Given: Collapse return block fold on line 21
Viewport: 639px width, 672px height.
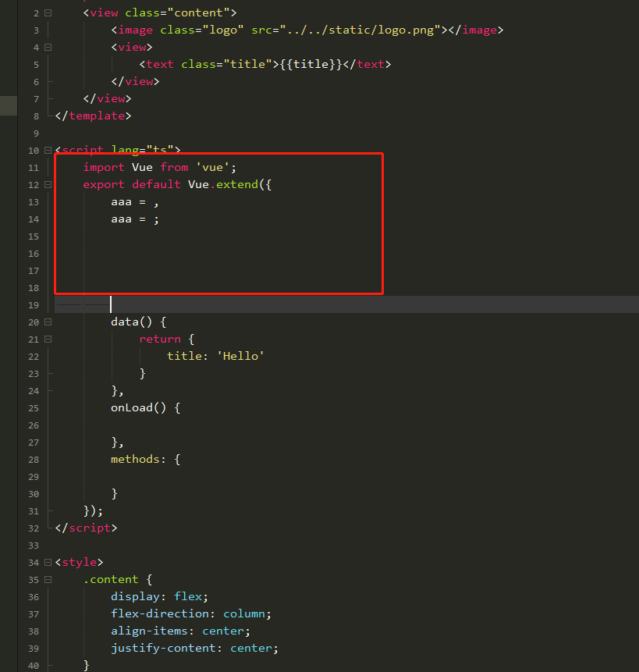Looking at the screenshot, I should (x=48, y=339).
